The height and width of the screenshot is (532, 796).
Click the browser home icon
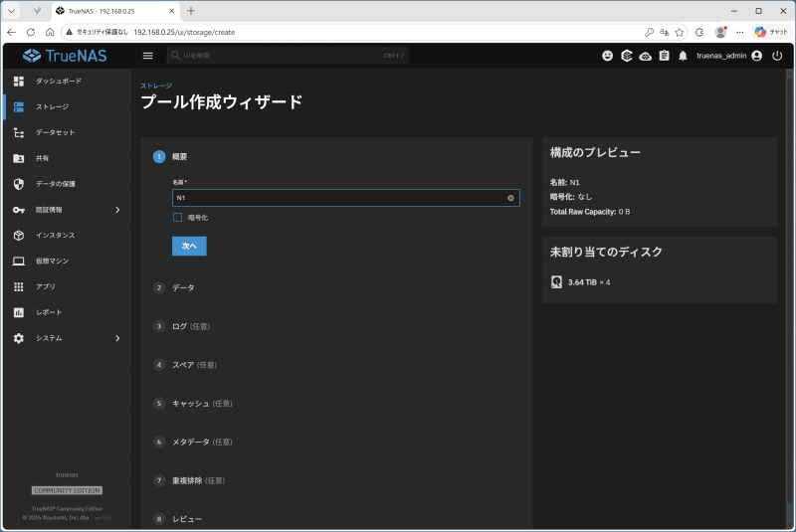[50, 32]
